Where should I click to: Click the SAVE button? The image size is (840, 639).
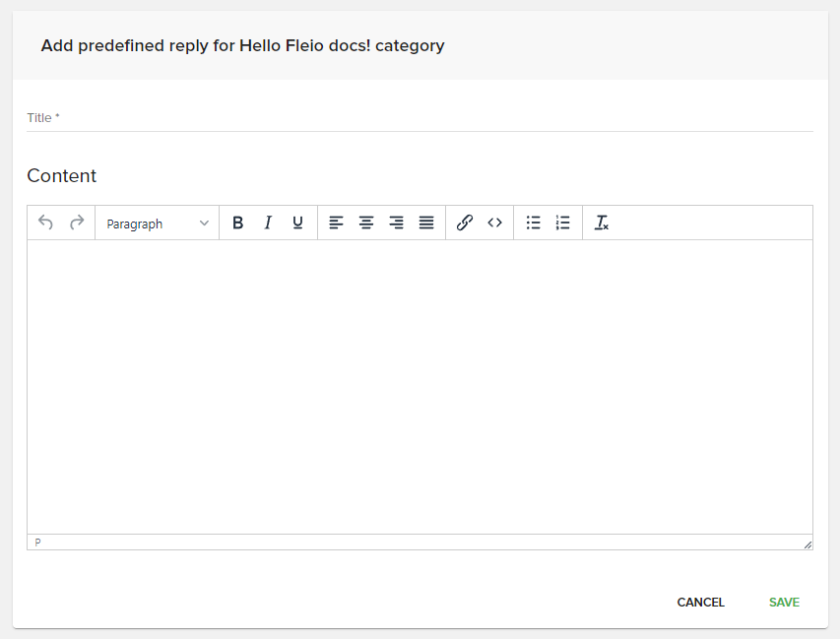point(783,602)
